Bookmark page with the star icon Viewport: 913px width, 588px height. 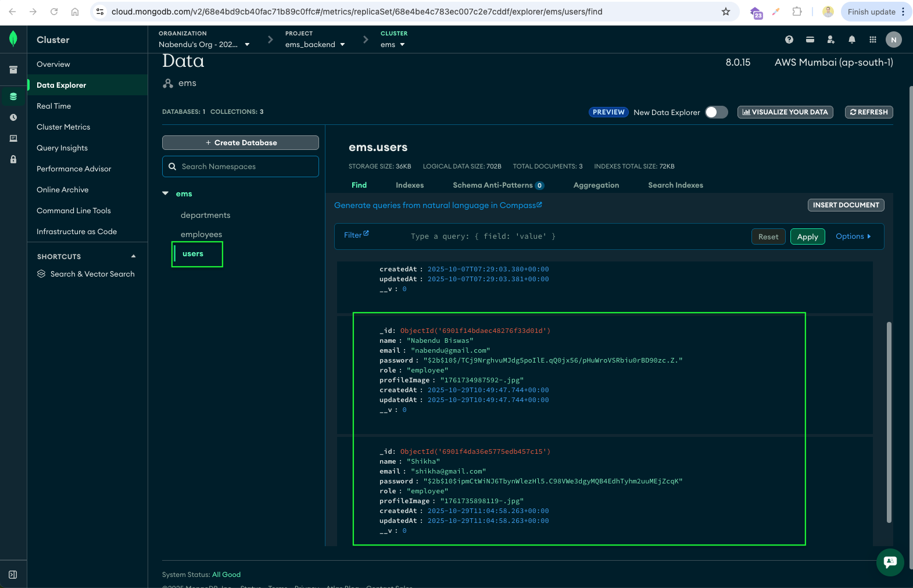(x=726, y=12)
